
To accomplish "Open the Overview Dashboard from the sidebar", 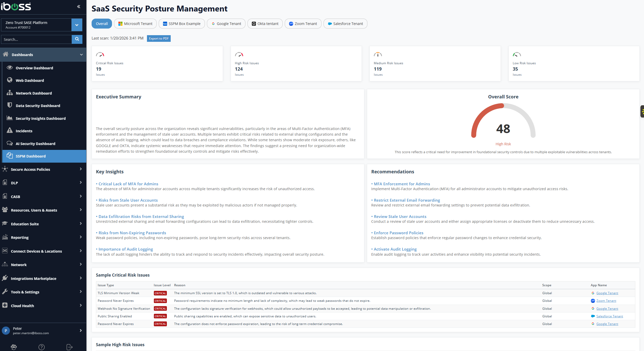I will [x=35, y=68].
